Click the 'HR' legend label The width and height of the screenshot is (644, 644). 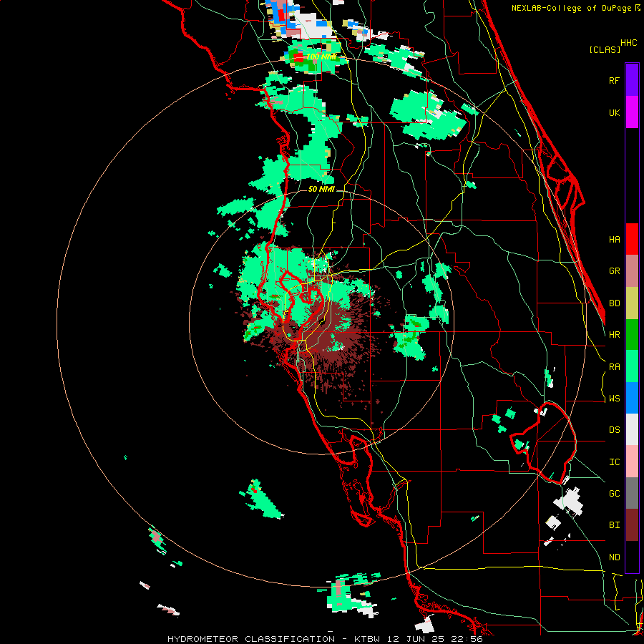(x=614, y=335)
